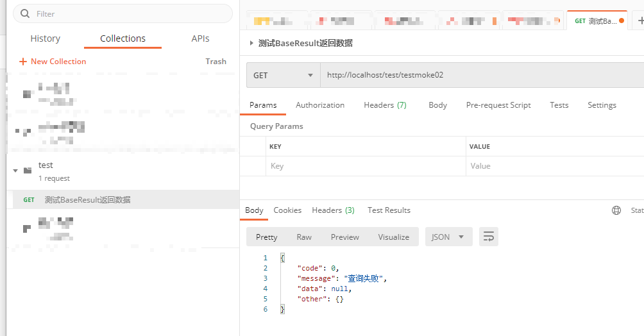Viewport: 644px width, 336px height.
Task: Select the Visualize response view
Action: (x=393, y=237)
